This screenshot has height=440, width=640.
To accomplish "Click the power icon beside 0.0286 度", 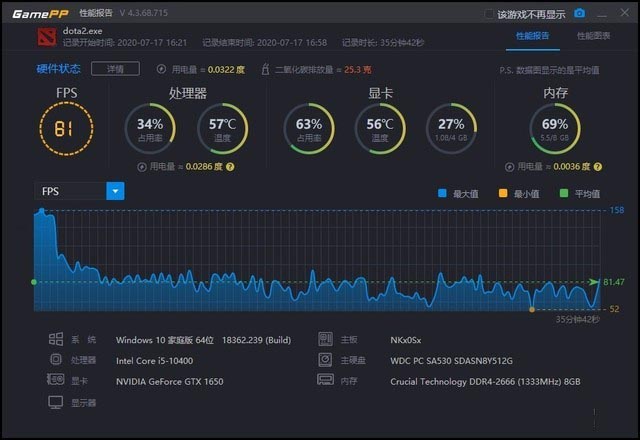I will pos(142,167).
